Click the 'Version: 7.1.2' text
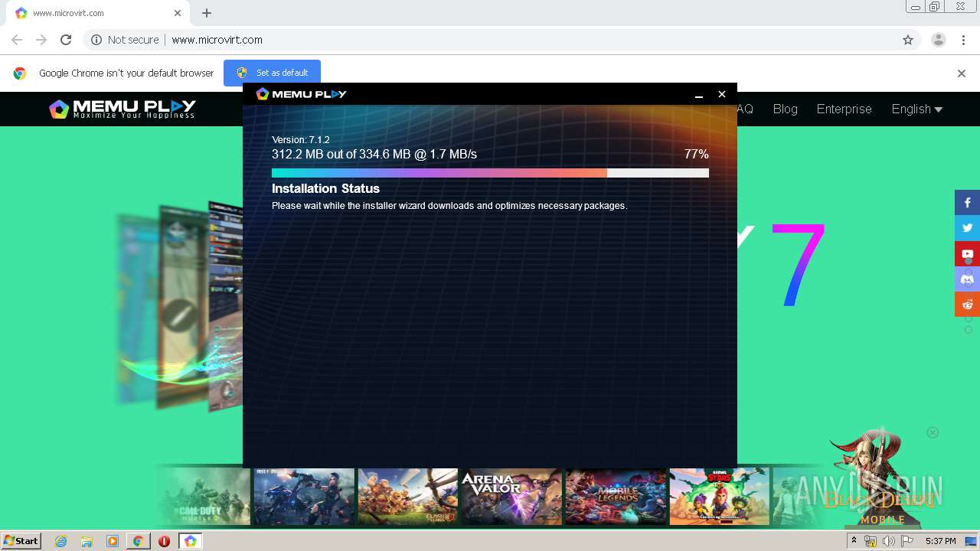The height and width of the screenshot is (551, 980). coord(301,140)
